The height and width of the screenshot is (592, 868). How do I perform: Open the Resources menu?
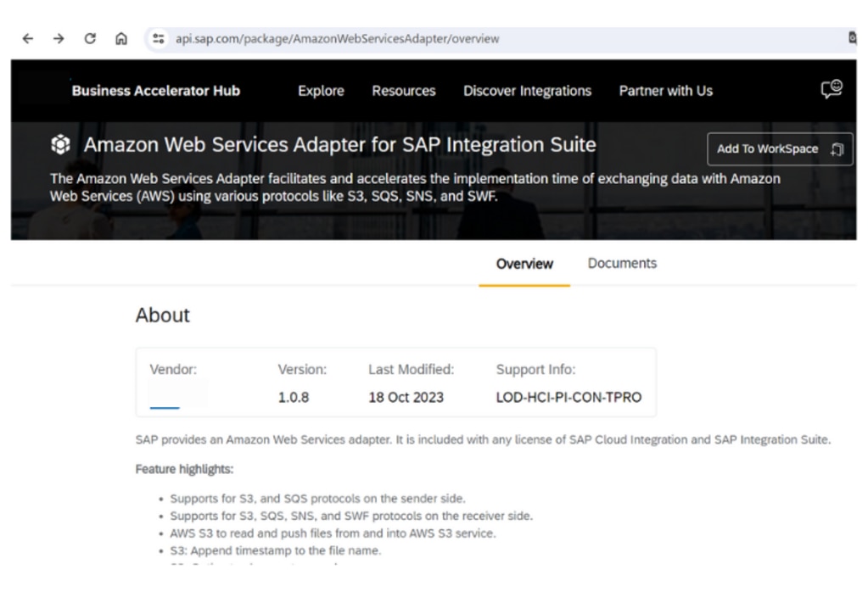pos(403,91)
